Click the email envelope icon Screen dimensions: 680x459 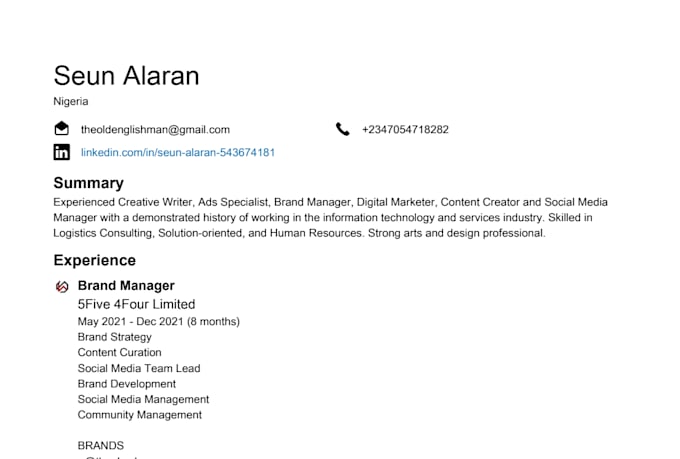pyautogui.click(x=62, y=129)
